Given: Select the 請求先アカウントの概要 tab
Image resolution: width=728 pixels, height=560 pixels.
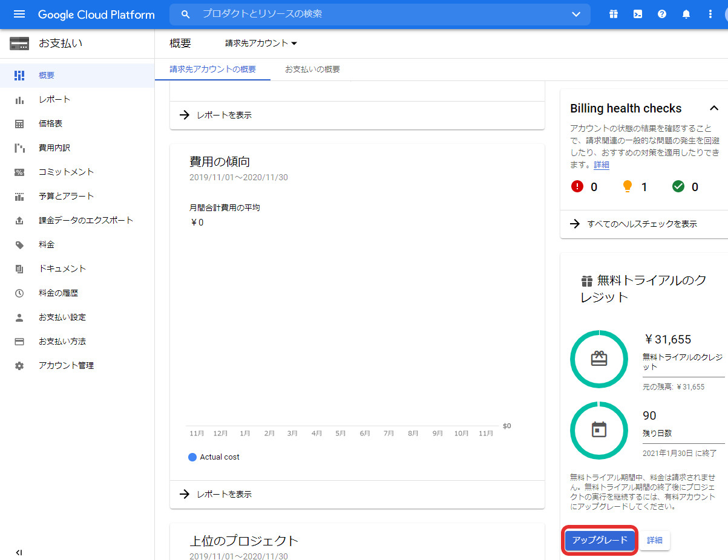Looking at the screenshot, I should click(x=212, y=70).
